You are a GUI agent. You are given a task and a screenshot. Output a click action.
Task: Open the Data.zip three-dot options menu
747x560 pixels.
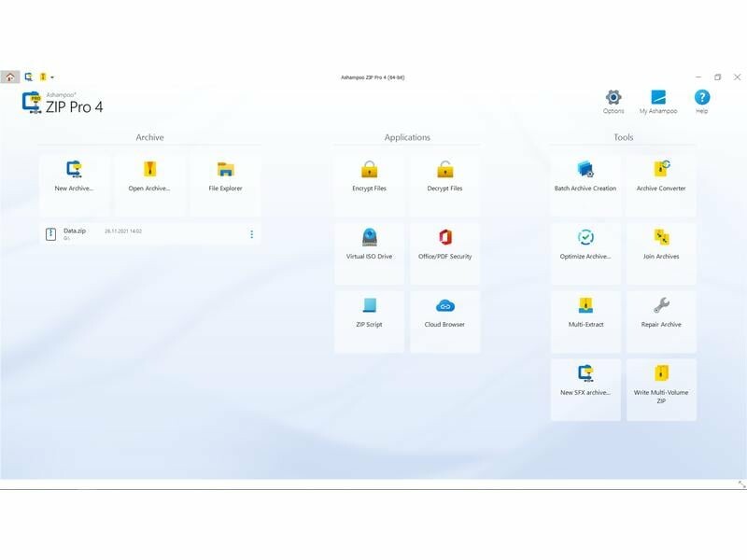251,234
